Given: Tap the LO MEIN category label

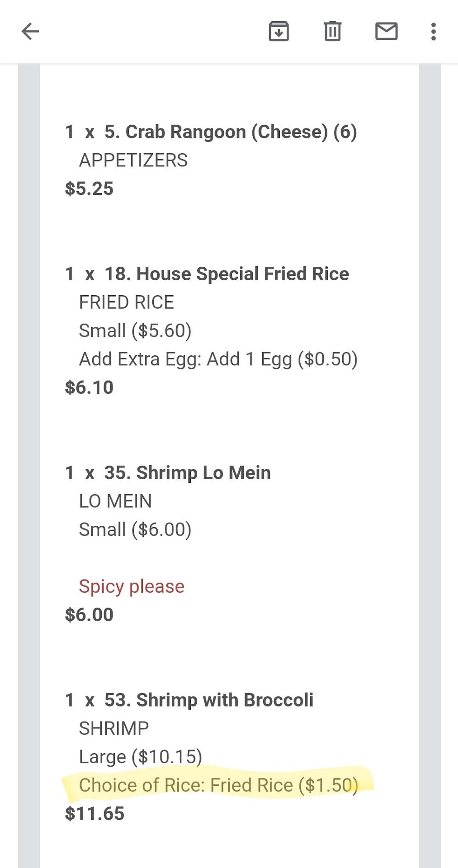Looking at the screenshot, I should (115, 501).
